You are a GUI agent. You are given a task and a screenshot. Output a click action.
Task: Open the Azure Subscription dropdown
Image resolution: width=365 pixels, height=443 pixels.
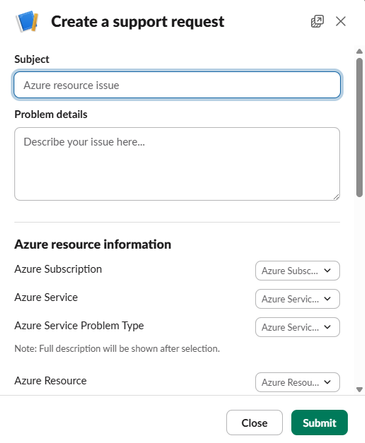click(x=297, y=271)
